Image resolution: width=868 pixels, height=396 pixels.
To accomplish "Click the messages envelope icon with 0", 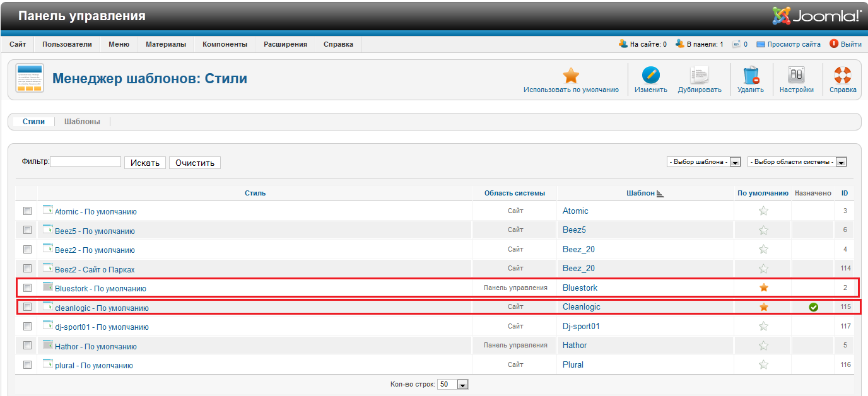I will 736,44.
